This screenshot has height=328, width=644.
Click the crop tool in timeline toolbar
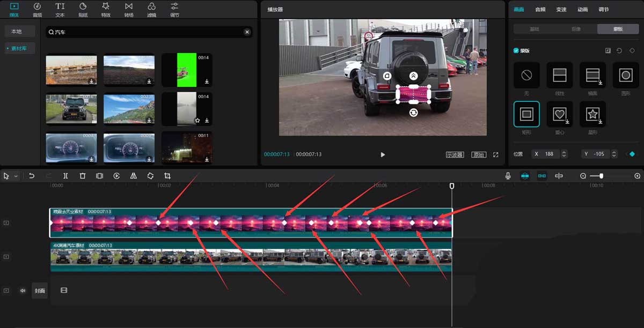pyautogui.click(x=167, y=176)
